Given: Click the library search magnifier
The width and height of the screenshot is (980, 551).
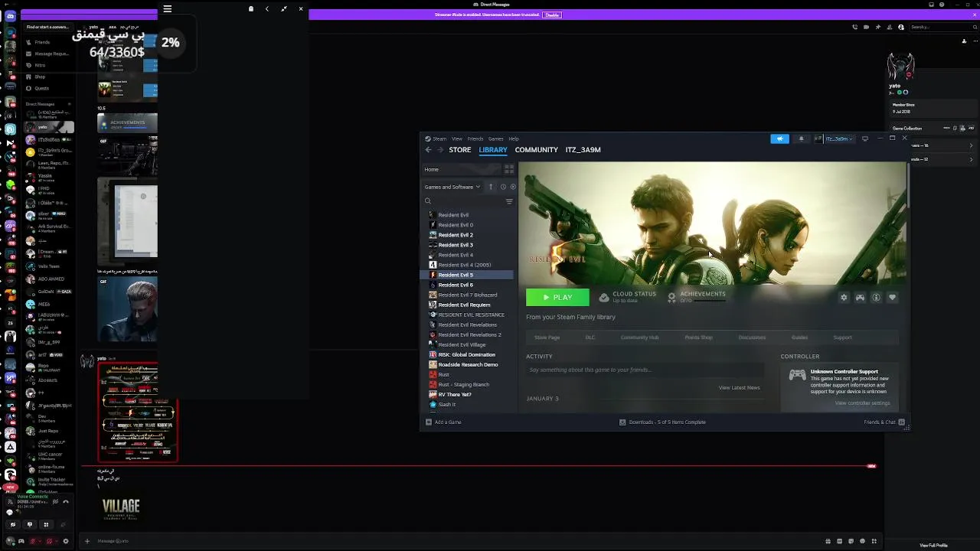Looking at the screenshot, I should coord(428,201).
